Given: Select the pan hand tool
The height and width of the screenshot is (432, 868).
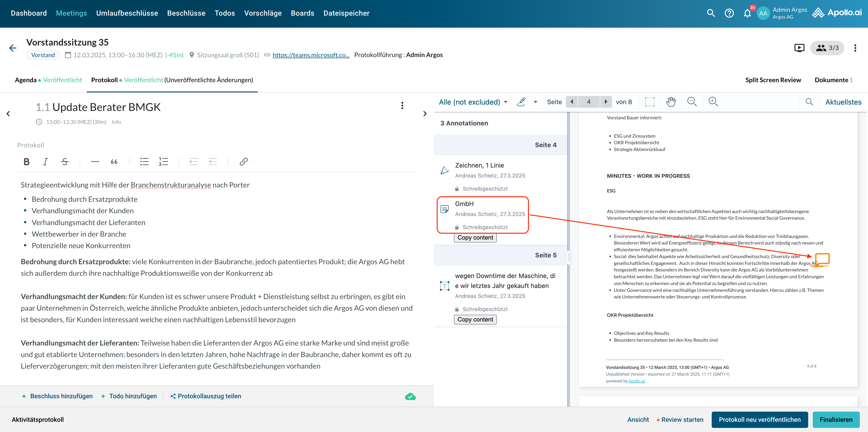Looking at the screenshot, I should (x=670, y=102).
